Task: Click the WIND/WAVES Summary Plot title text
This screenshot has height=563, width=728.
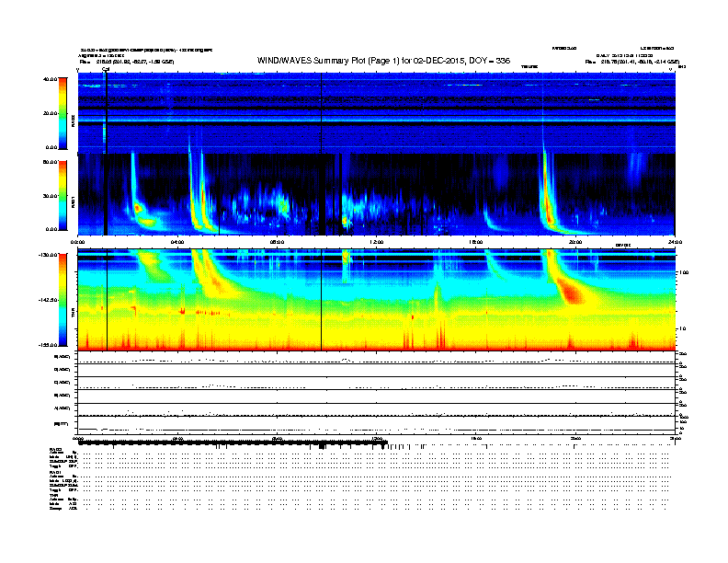Action: tap(383, 61)
